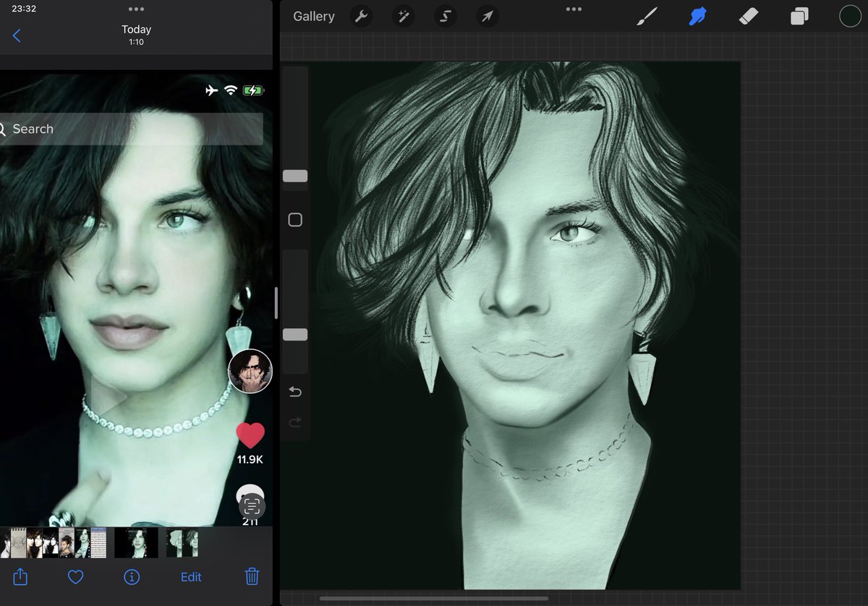
Task: Select the green-tinted portrait thumbnail in filmstrip
Action: 136,543
